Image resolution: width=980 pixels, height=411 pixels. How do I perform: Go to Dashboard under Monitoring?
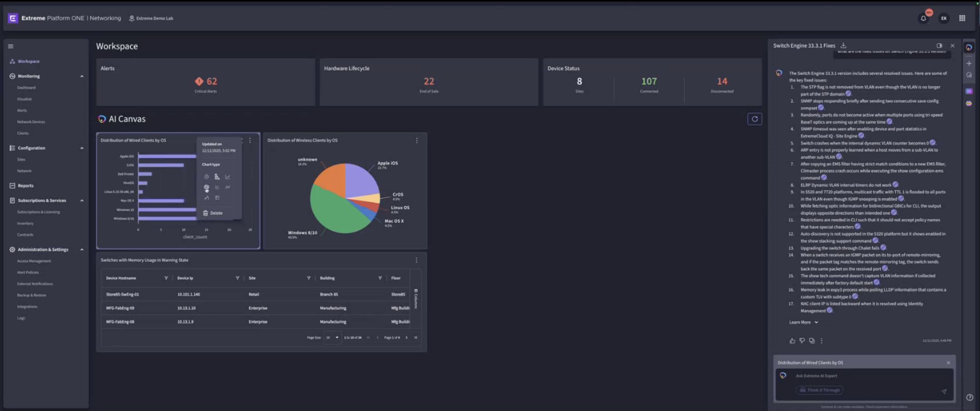[26, 88]
